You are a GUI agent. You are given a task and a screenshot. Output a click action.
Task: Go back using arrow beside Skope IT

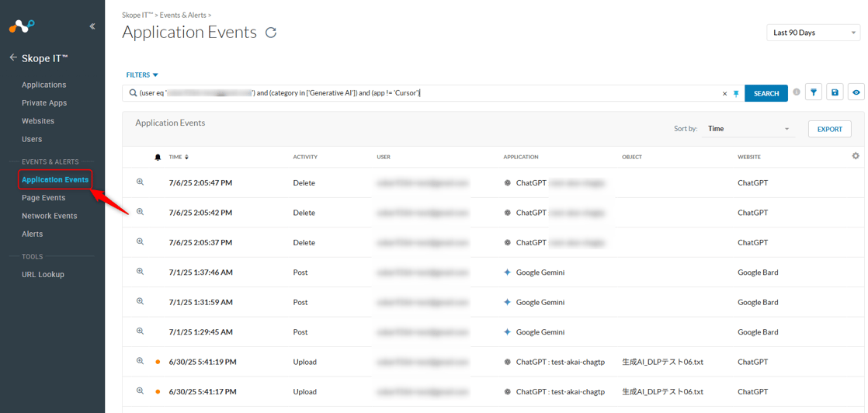coord(13,57)
